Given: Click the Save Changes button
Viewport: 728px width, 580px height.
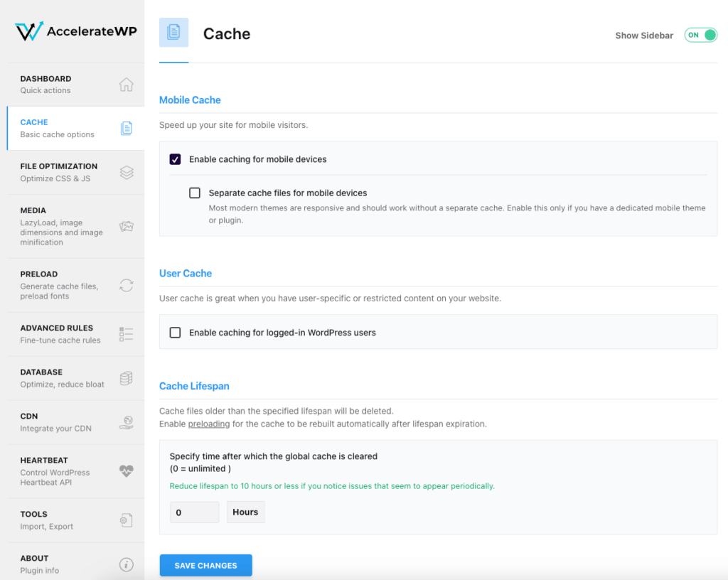Looking at the screenshot, I should pyautogui.click(x=205, y=565).
